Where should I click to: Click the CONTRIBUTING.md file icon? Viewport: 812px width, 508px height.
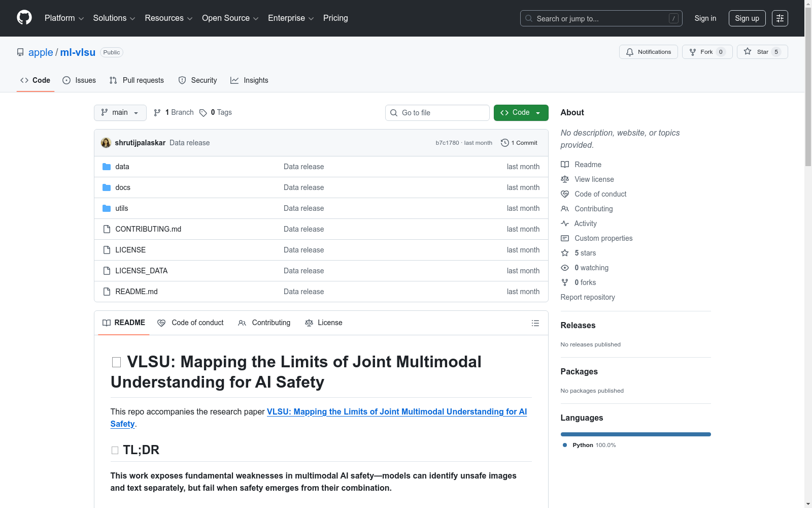tap(107, 229)
